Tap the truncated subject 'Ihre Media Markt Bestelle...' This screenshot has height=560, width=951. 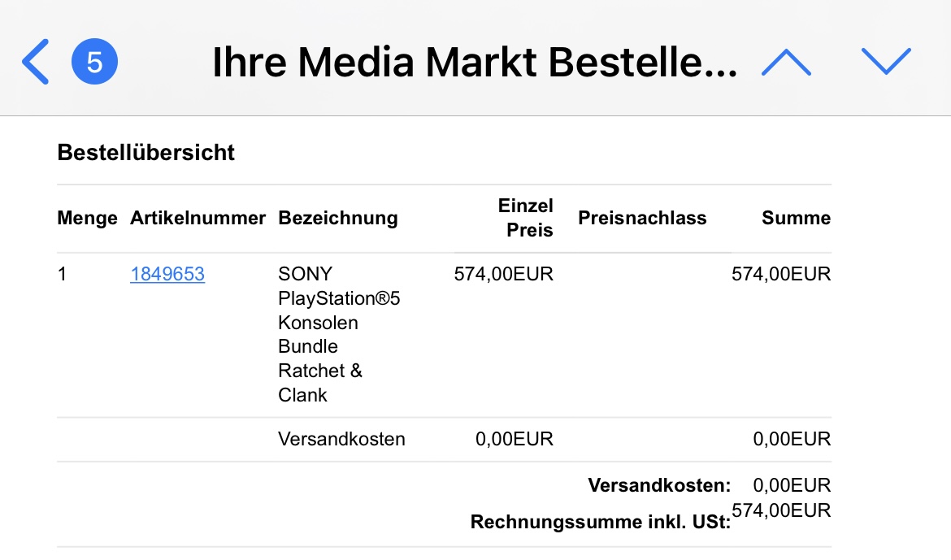point(475,63)
